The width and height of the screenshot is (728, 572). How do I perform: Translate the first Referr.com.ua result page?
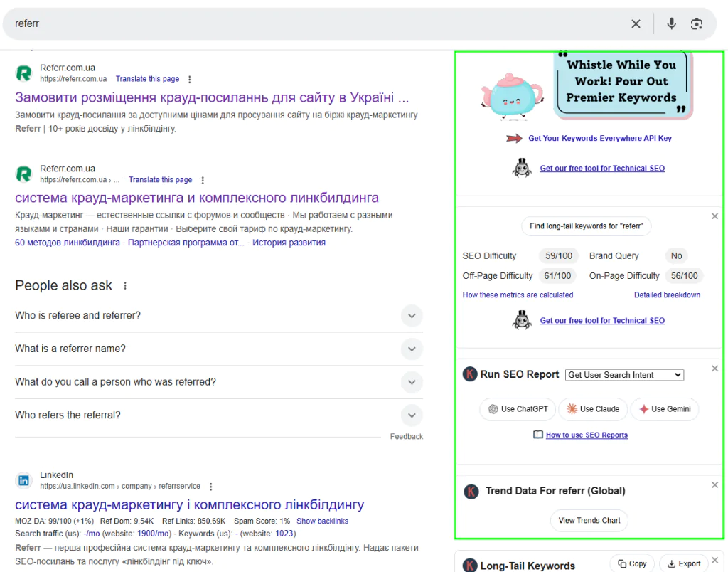click(147, 79)
